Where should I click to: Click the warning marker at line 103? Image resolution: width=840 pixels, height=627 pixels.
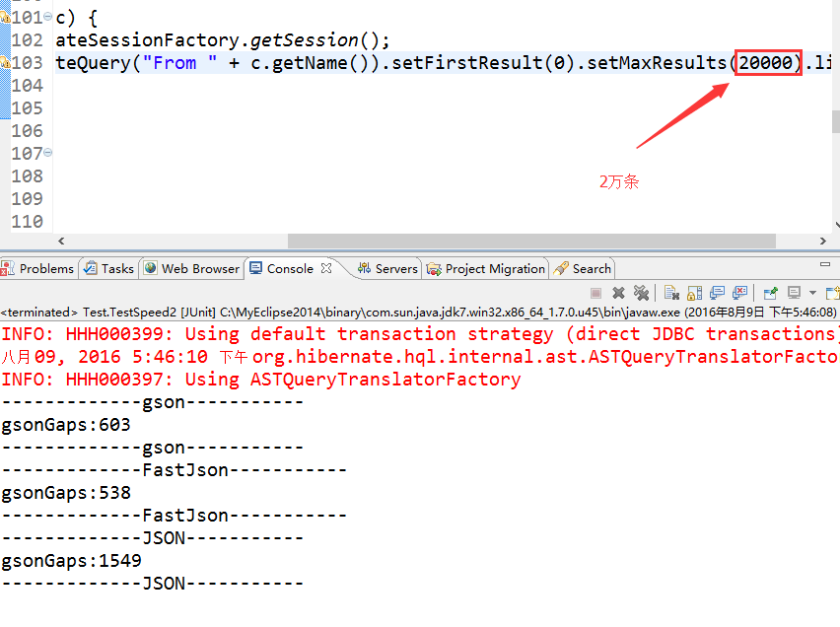tap(5, 63)
